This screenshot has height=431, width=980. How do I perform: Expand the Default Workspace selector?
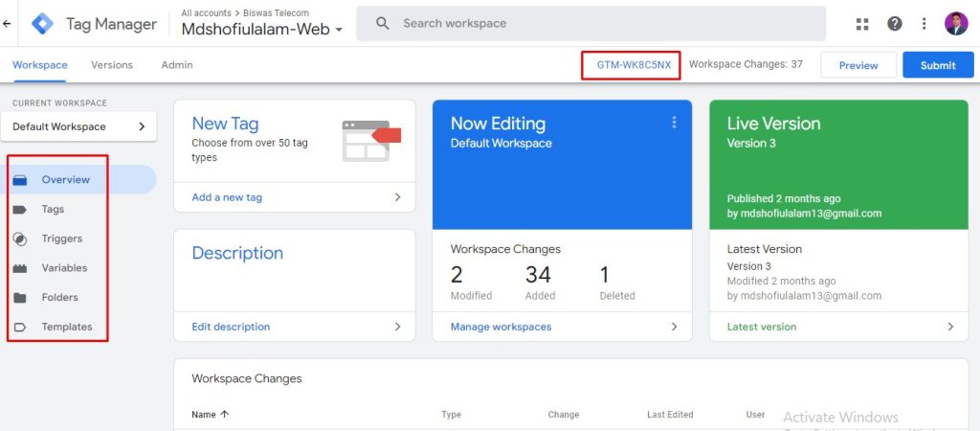click(x=78, y=126)
